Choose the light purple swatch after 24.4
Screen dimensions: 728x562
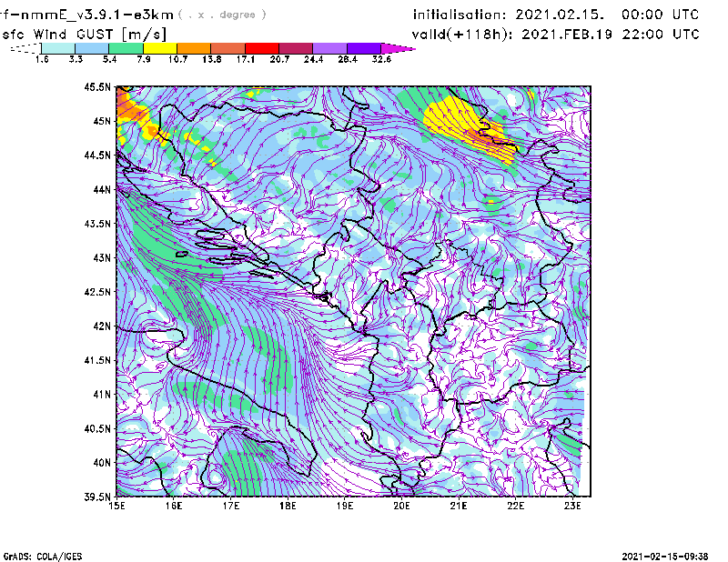[329, 48]
